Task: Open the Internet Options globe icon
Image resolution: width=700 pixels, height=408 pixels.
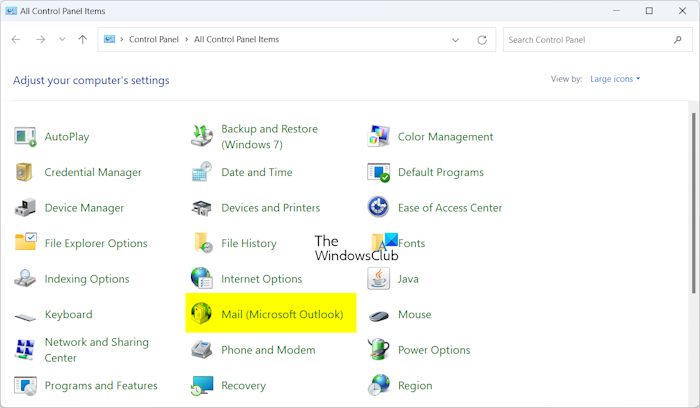Action: (202, 279)
